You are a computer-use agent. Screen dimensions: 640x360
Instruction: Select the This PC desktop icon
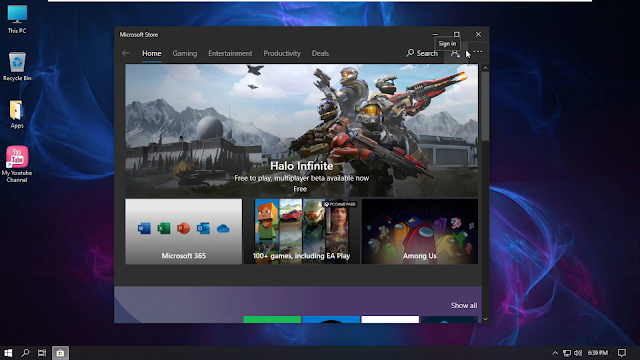tap(17, 19)
